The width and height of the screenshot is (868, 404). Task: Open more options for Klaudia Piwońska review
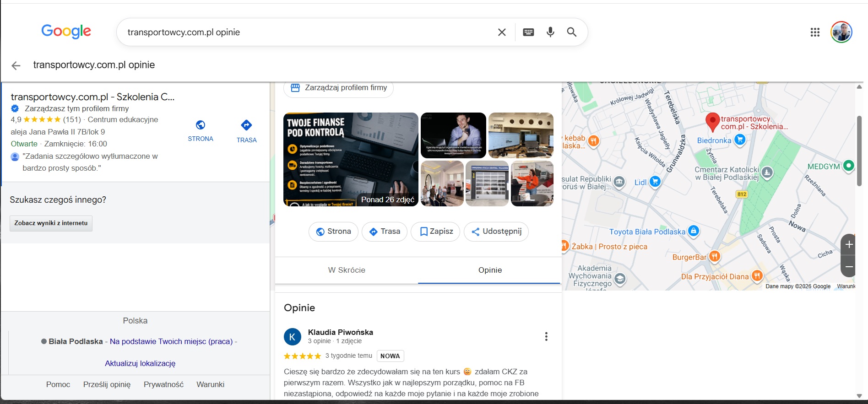[546, 337]
